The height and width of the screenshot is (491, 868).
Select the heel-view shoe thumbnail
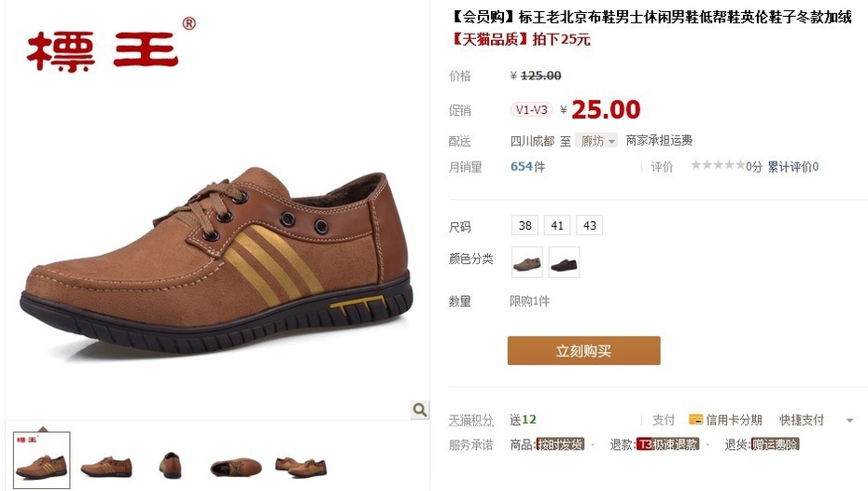pos(171,466)
